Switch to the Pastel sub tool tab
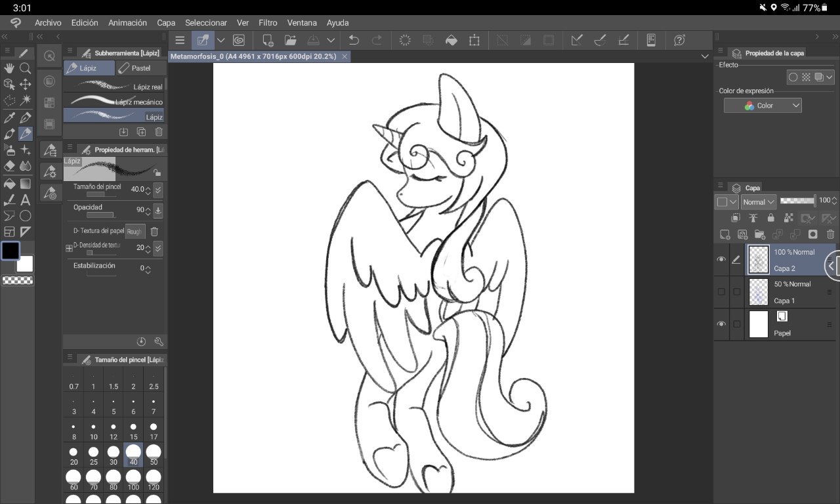Viewport: 840px width, 504px height. click(x=141, y=68)
